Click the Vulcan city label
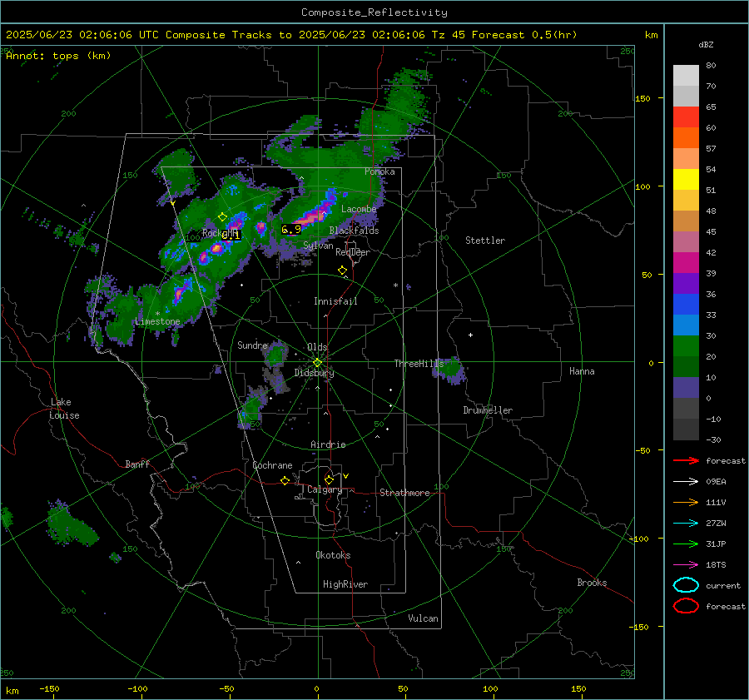749x700 pixels. coord(423,618)
